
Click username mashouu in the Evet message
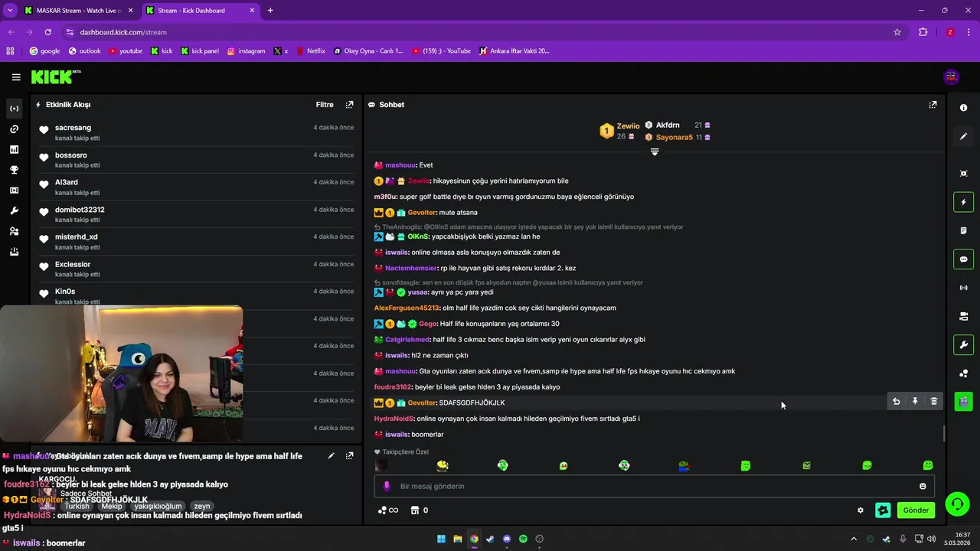tap(400, 165)
